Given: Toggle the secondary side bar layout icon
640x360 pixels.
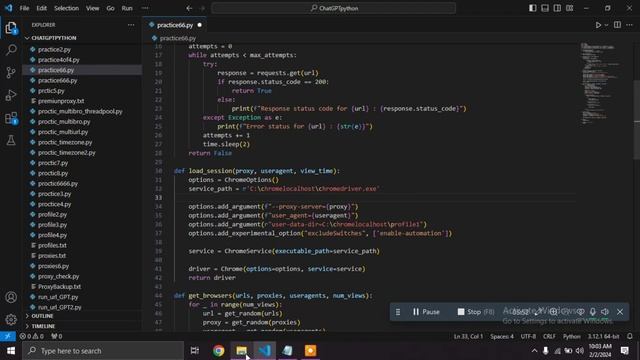Looking at the screenshot, I should 557,8.
